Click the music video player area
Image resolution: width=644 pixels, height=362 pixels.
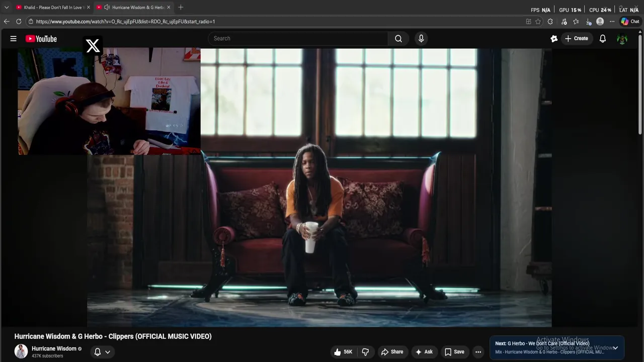click(319, 188)
